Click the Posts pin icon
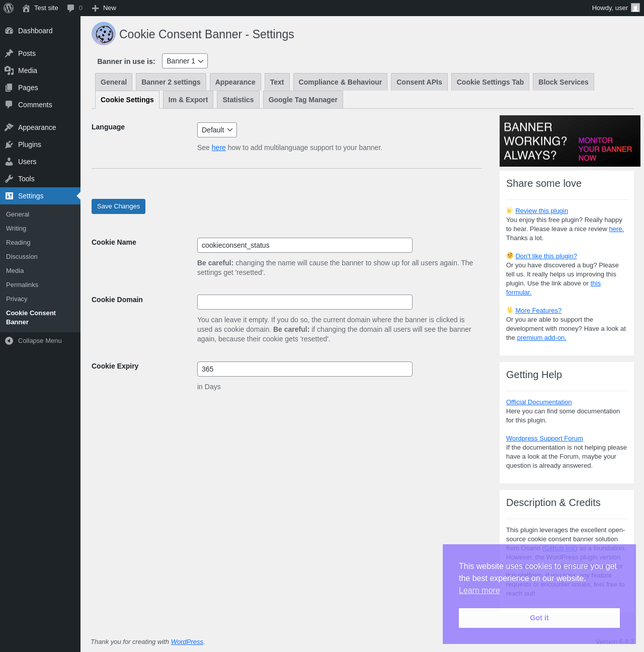Screen dimensions: 644x652 [x=9, y=53]
